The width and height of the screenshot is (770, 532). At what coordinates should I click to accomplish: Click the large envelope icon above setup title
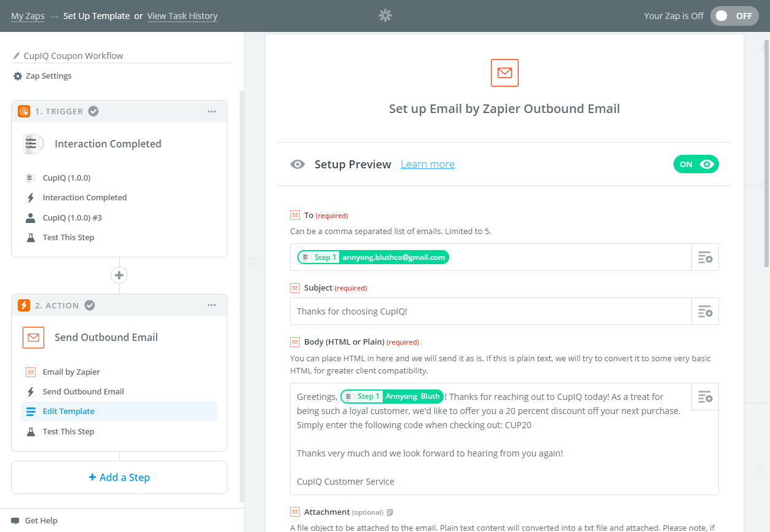[505, 72]
